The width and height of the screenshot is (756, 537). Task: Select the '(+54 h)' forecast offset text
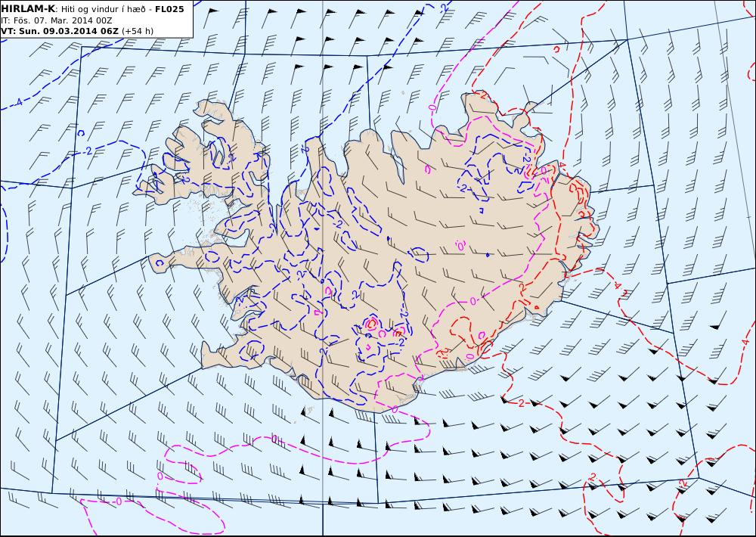tap(138, 31)
